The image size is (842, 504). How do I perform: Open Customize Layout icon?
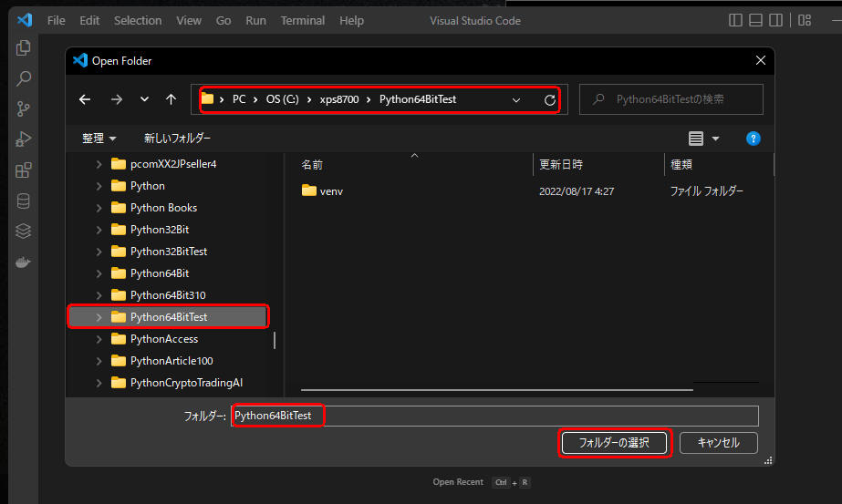[x=805, y=20]
